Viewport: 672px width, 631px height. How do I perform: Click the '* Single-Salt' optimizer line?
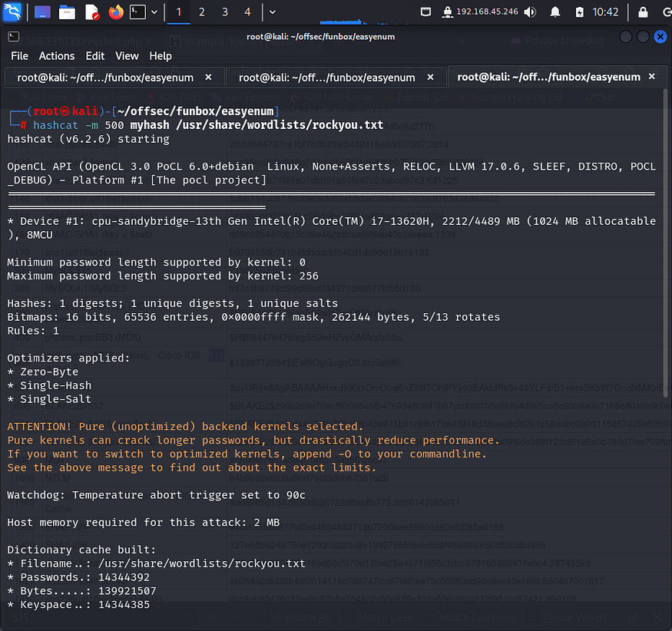(x=49, y=399)
